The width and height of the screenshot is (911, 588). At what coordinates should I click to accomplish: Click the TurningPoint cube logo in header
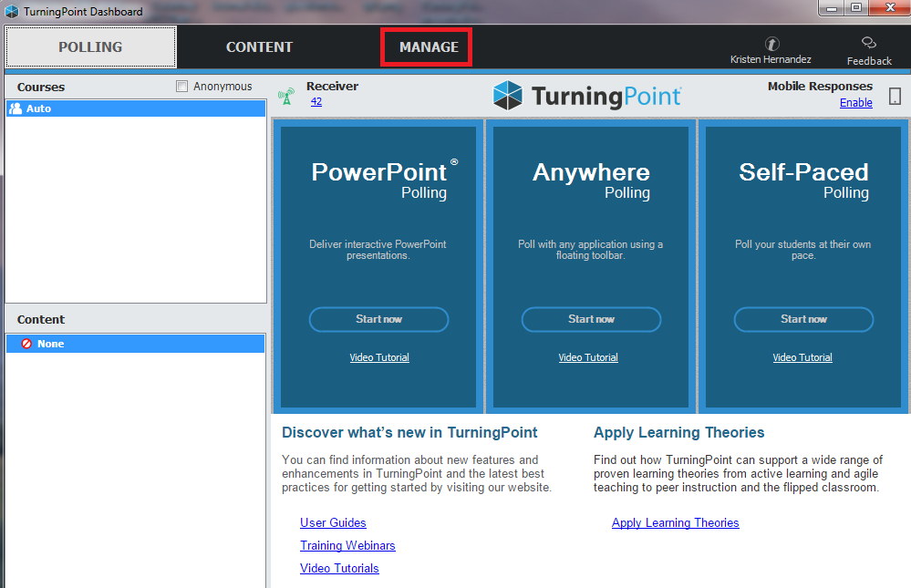click(x=508, y=96)
